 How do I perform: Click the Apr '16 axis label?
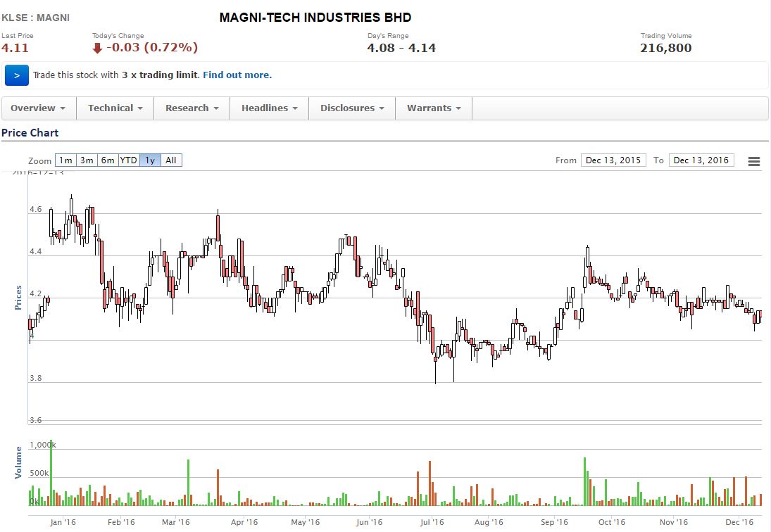tap(244, 522)
